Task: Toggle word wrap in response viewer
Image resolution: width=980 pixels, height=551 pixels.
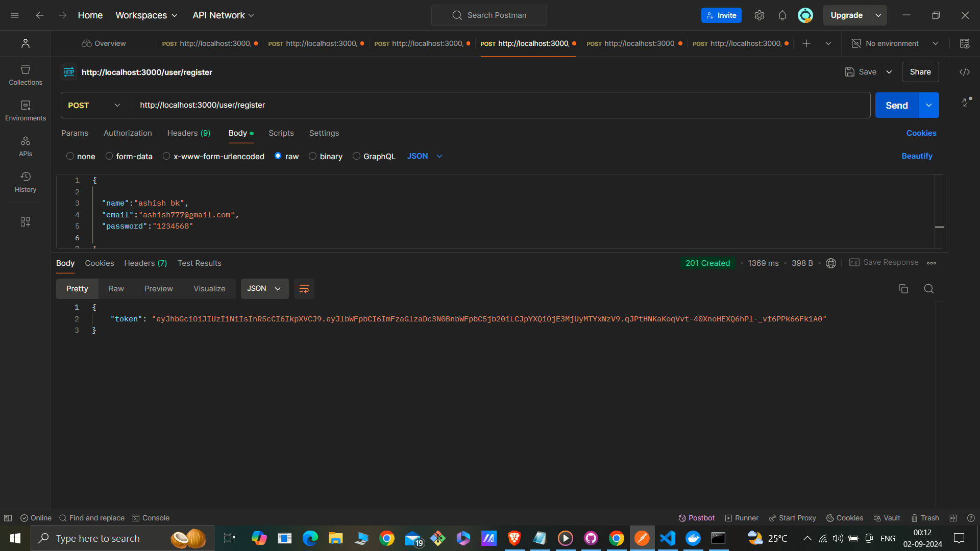Action: tap(304, 289)
